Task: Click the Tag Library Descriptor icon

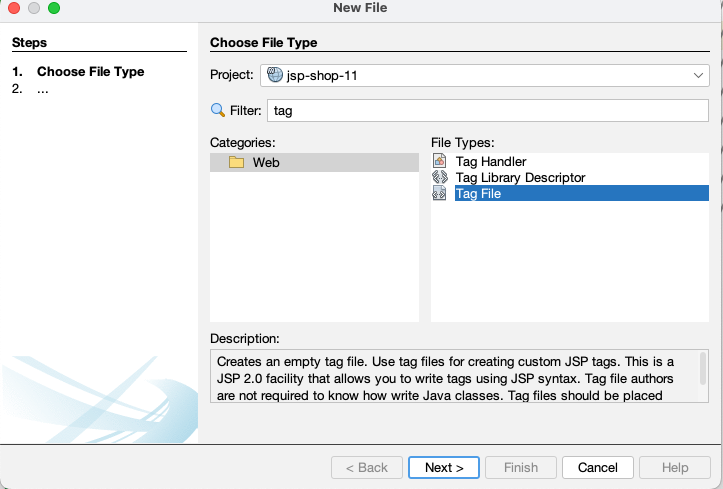Action: [x=439, y=177]
